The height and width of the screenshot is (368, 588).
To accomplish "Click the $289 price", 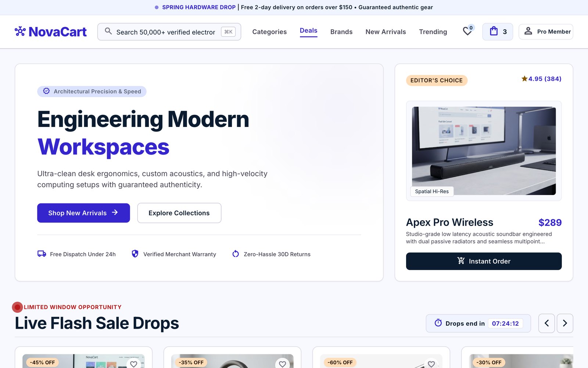I will [x=550, y=222].
